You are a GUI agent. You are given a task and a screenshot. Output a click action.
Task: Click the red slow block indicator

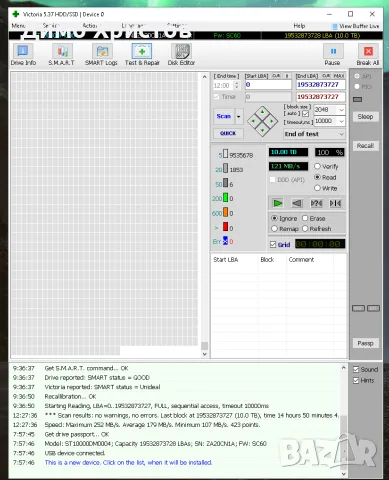(x=226, y=227)
